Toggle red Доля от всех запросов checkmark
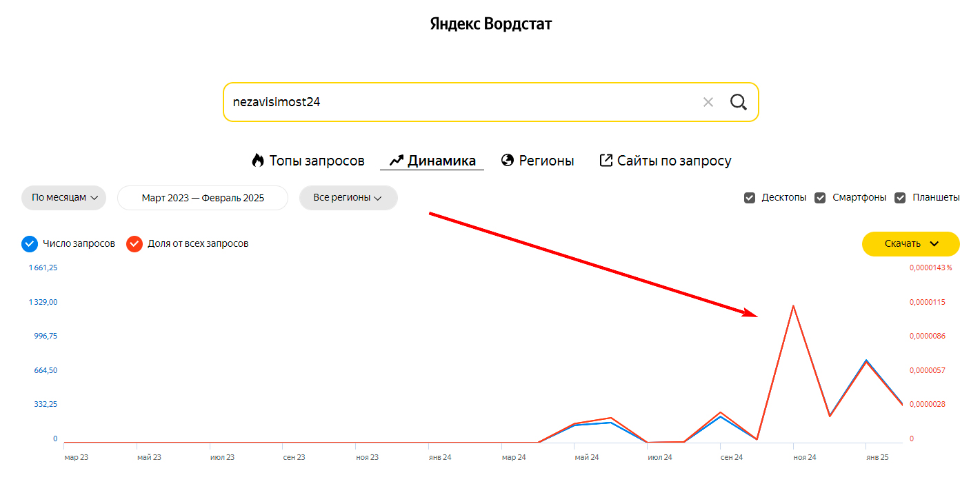 coord(134,243)
